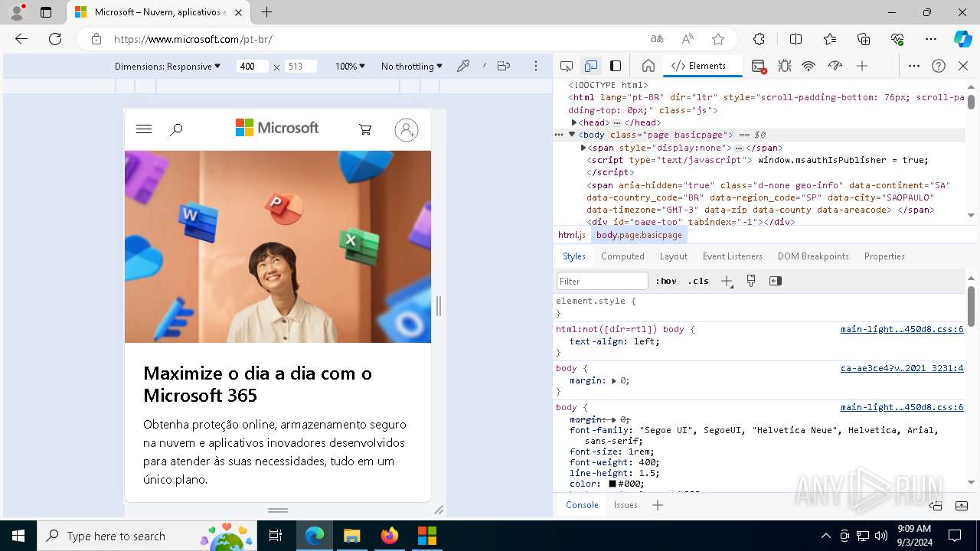Viewport: 980px width, 551px height.
Task: Click the black #000 color swatch
Action: click(612, 484)
